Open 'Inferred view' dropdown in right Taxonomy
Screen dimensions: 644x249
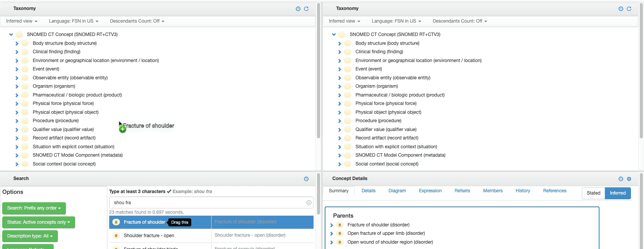[345, 21]
